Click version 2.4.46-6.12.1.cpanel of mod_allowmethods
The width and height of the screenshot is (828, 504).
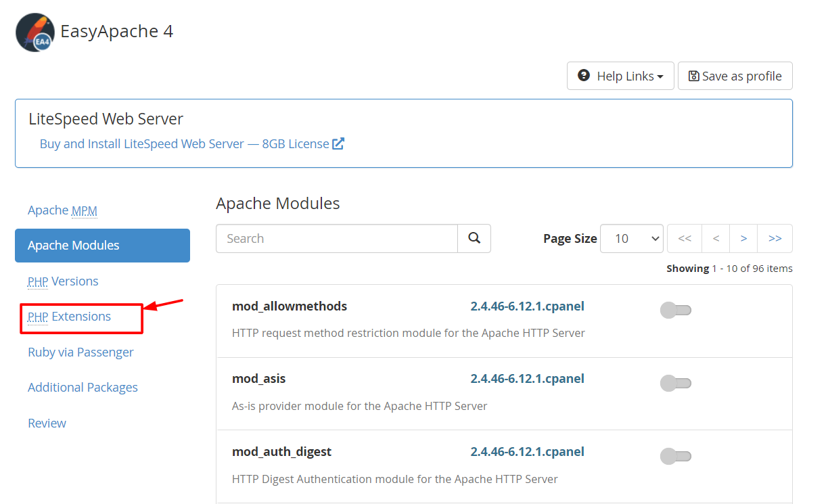(528, 306)
